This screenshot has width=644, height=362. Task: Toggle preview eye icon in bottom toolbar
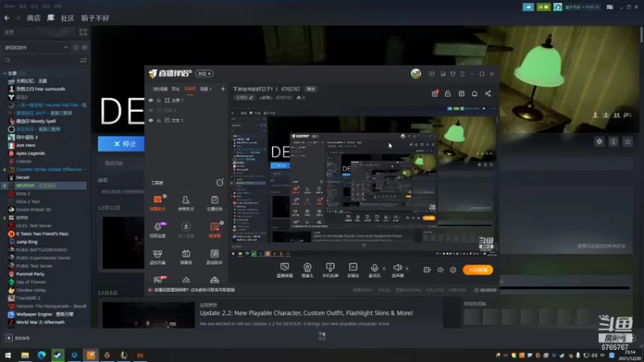[440, 269]
